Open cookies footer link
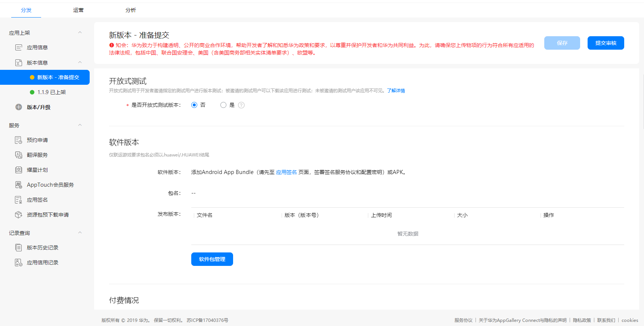644x326 pixels. (x=630, y=320)
